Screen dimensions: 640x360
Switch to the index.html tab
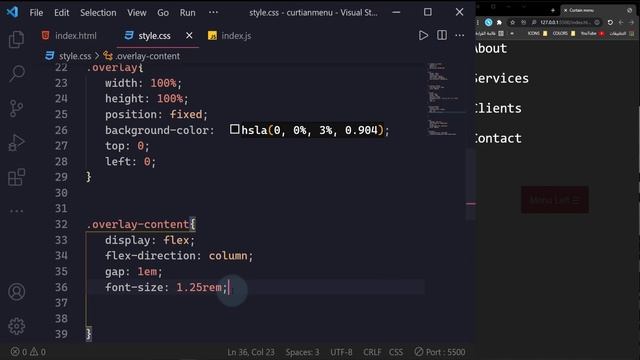[69, 36]
